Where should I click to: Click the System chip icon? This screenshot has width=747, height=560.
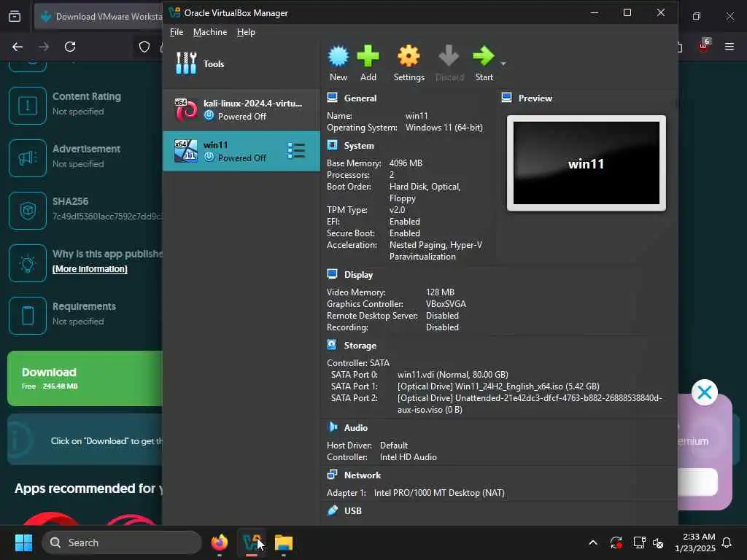coord(332,145)
